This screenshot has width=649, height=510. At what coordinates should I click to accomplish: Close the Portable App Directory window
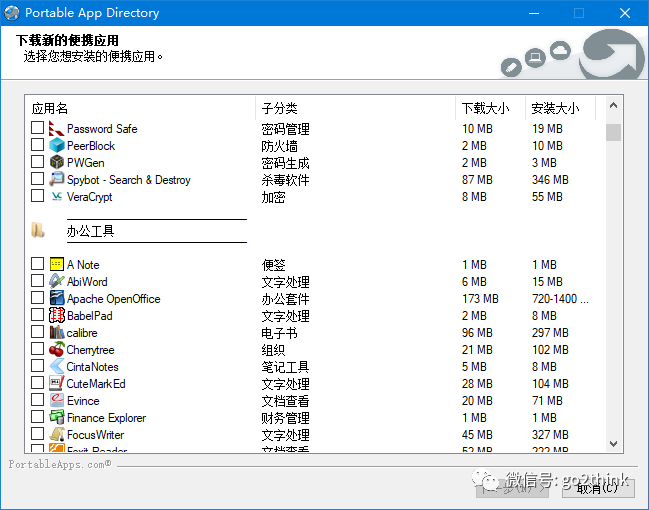click(x=625, y=13)
